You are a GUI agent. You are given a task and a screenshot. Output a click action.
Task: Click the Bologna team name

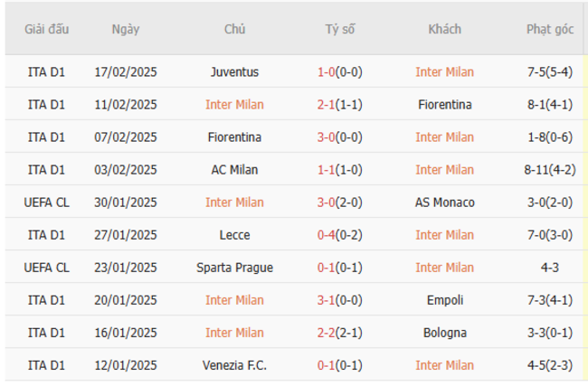point(444,333)
